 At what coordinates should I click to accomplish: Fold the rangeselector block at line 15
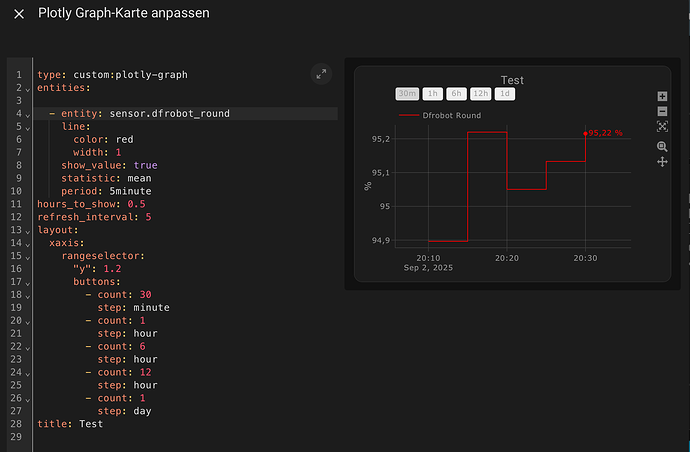pyautogui.click(x=27, y=255)
